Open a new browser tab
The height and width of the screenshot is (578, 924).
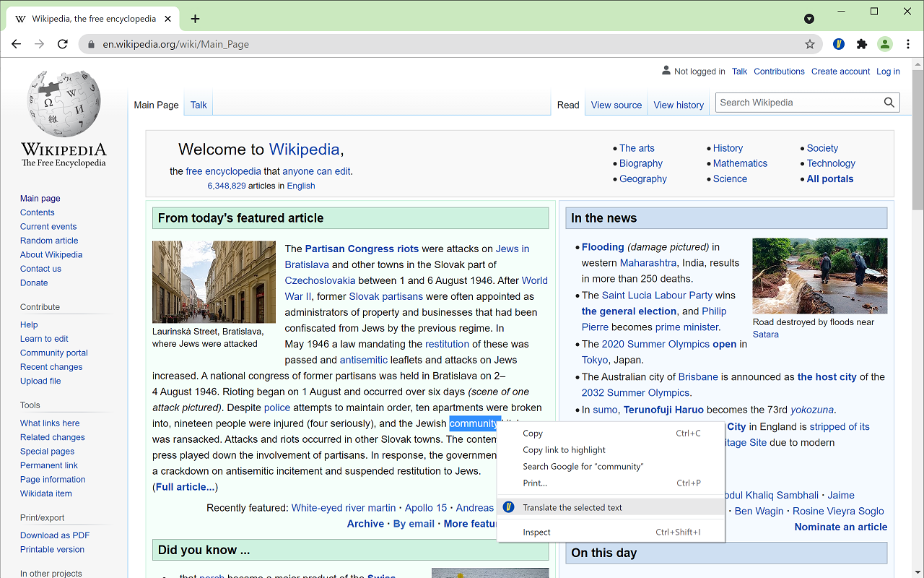pos(195,19)
